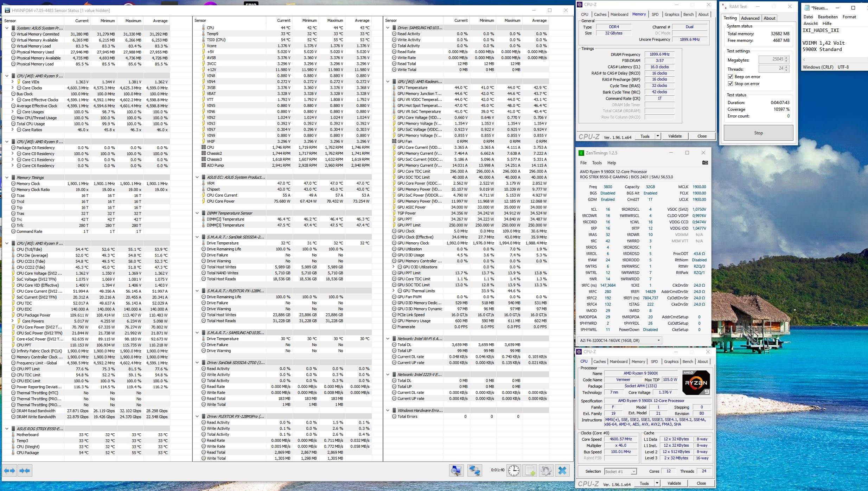Open HWiNFO monitor magnifier search icon
The height and width of the screenshot is (491, 868).
457,471
